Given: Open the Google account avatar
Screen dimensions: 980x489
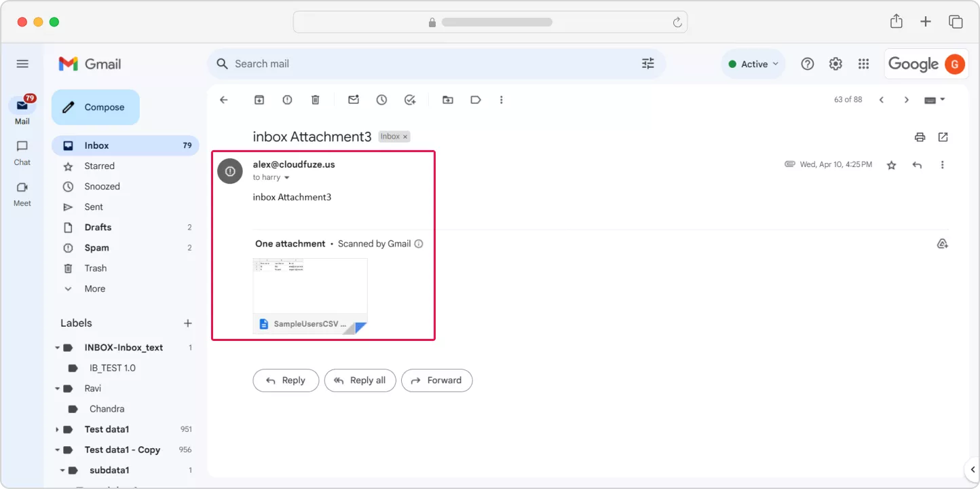Looking at the screenshot, I should [x=955, y=64].
